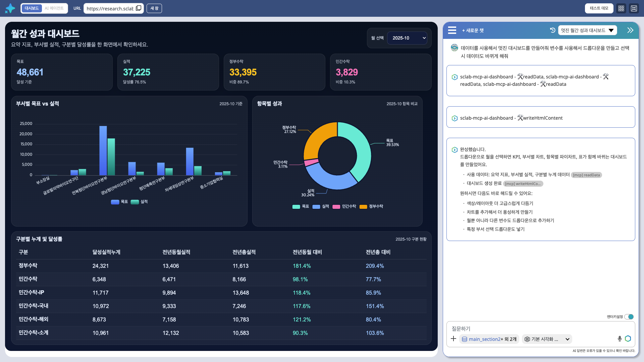644x362 pixels.
Task: Click the star logo in the top bar
Action: pos(10,8)
